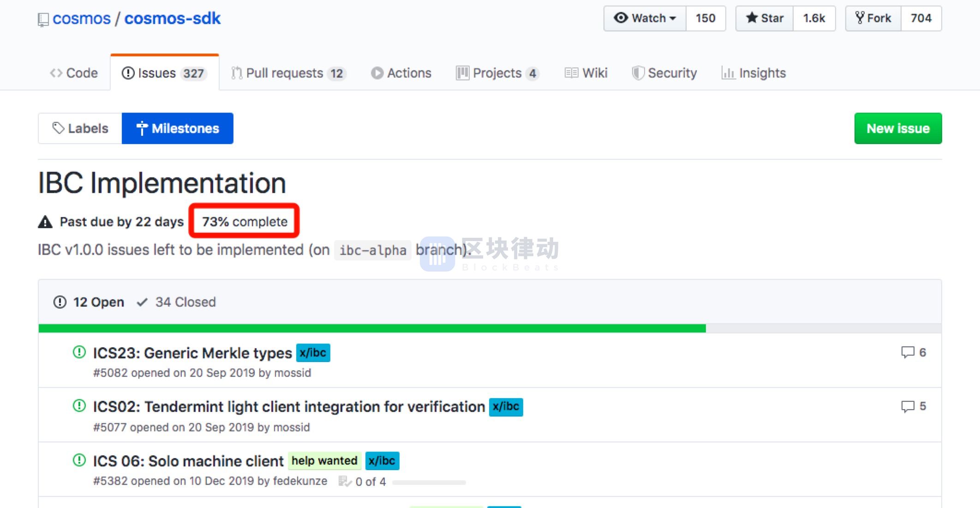Click the past due warning triangle icon
This screenshot has height=508, width=980.
(45, 222)
